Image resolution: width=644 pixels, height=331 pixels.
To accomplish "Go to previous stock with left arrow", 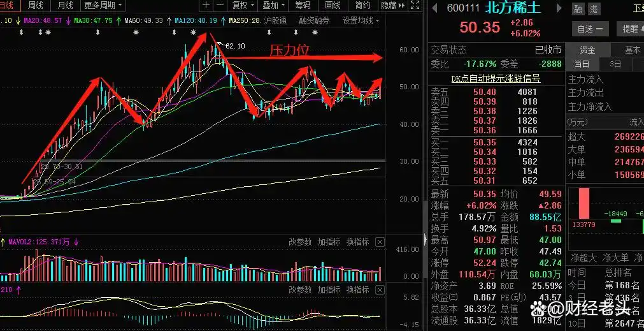I will pyautogui.click(x=434, y=8).
